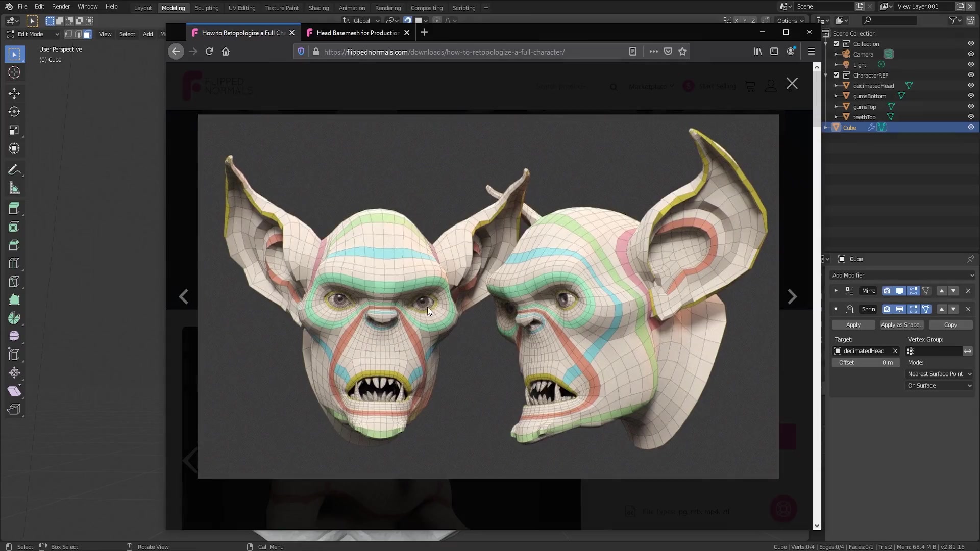Select the Spin tool
The width and height of the screenshot is (980, 551).
pos(14,318)
